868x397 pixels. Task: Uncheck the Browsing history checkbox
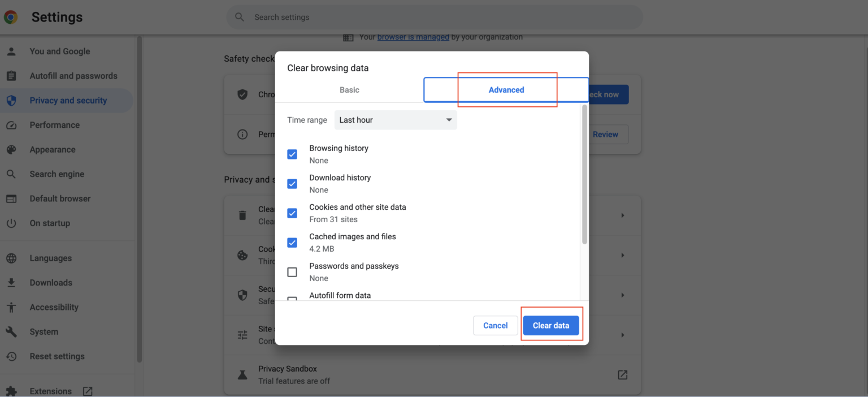[292, 154]
